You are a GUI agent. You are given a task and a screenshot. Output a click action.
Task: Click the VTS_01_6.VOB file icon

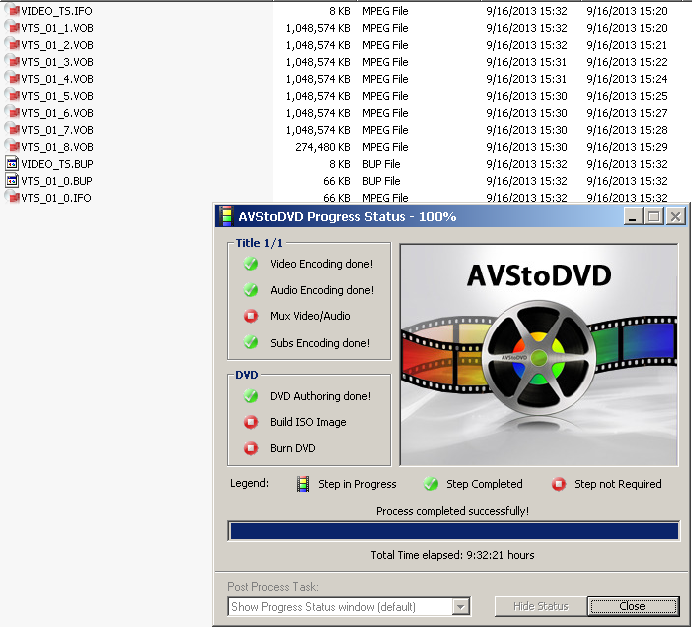(12, 113)
